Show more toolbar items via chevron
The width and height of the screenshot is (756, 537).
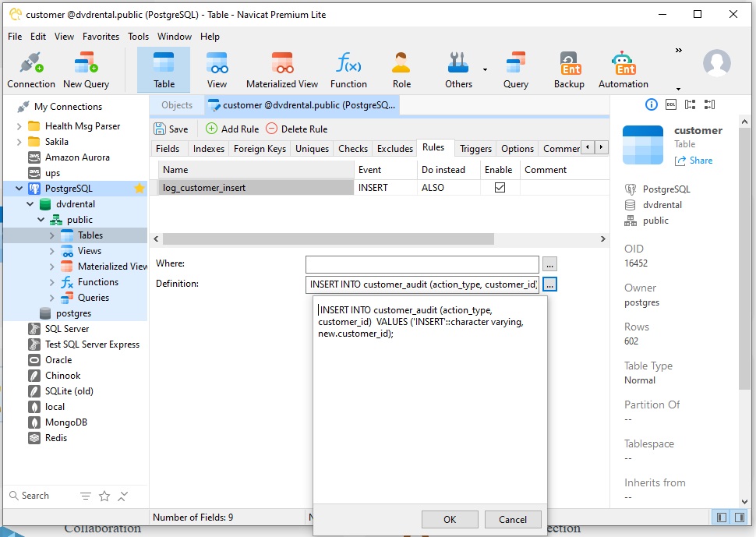click(x=678, y=50)
